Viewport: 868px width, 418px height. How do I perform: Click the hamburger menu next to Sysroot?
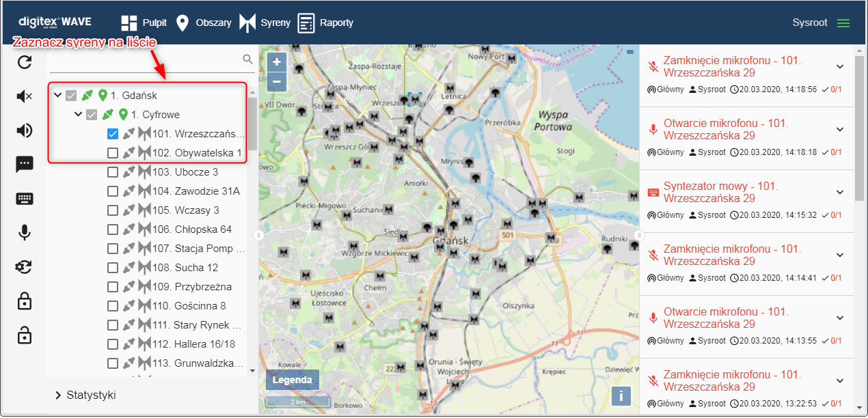843,23
